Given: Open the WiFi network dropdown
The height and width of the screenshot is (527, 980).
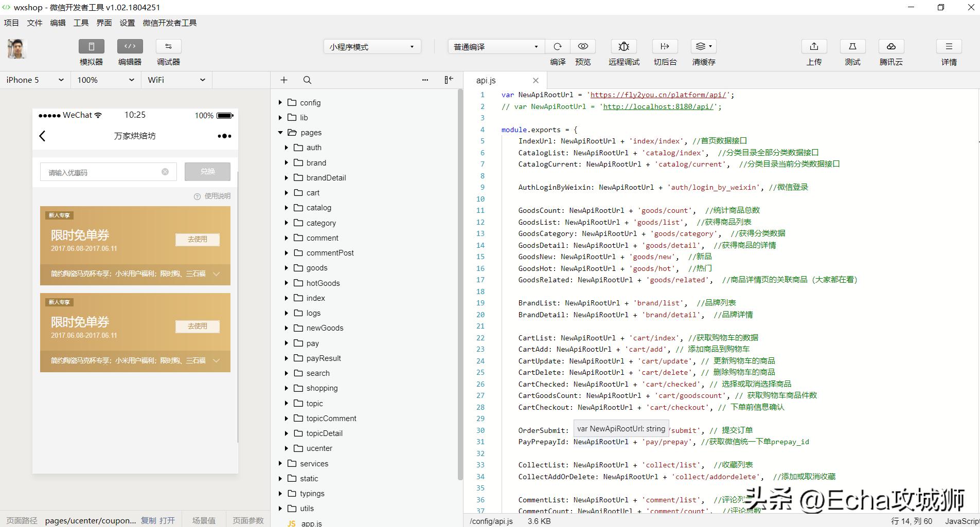Looking at the screenshot, I should point(176,80).
